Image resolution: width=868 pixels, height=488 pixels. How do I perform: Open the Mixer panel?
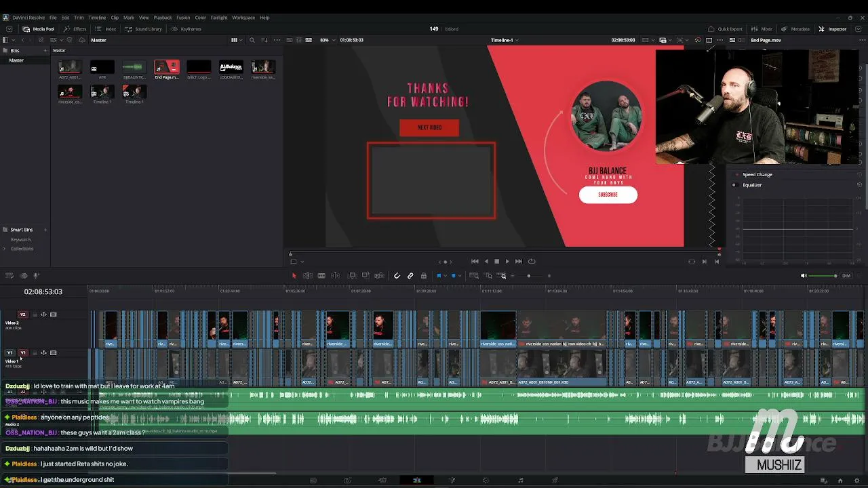pos(763,29)
